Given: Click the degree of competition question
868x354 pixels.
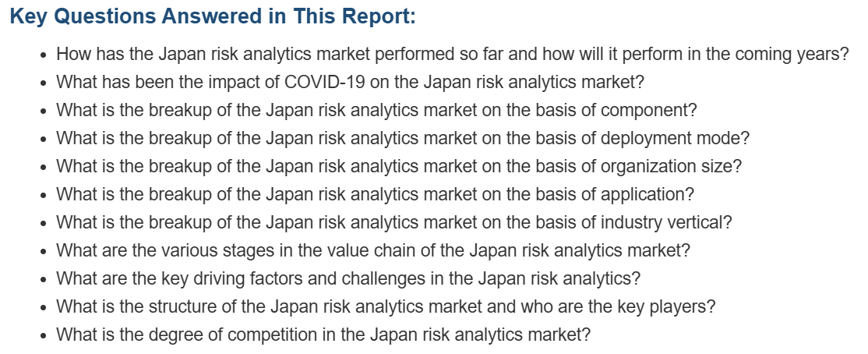Looking at the screenshot, I should point(323,335).
